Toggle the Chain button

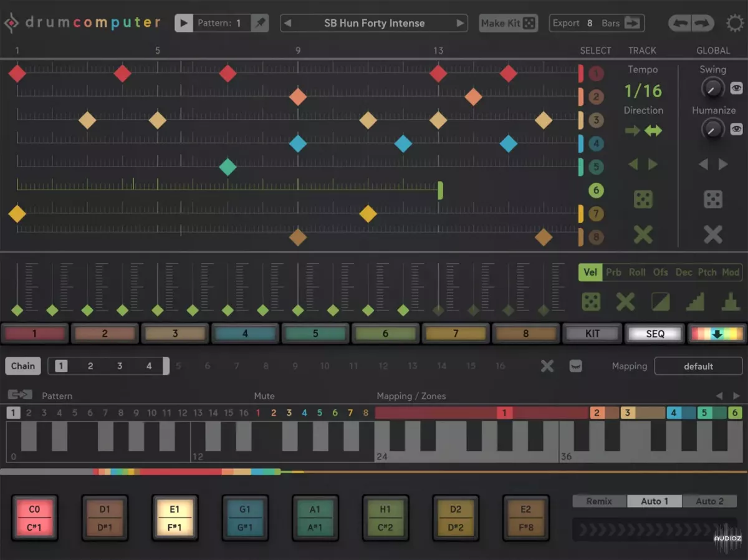pyautogui.click(x=23, y=366)
